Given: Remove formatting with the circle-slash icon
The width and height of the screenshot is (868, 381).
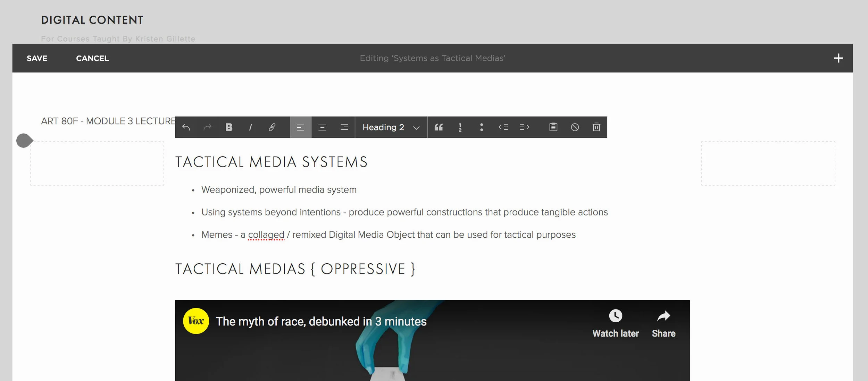Looking at the screenshot, I should click(575, 127).
